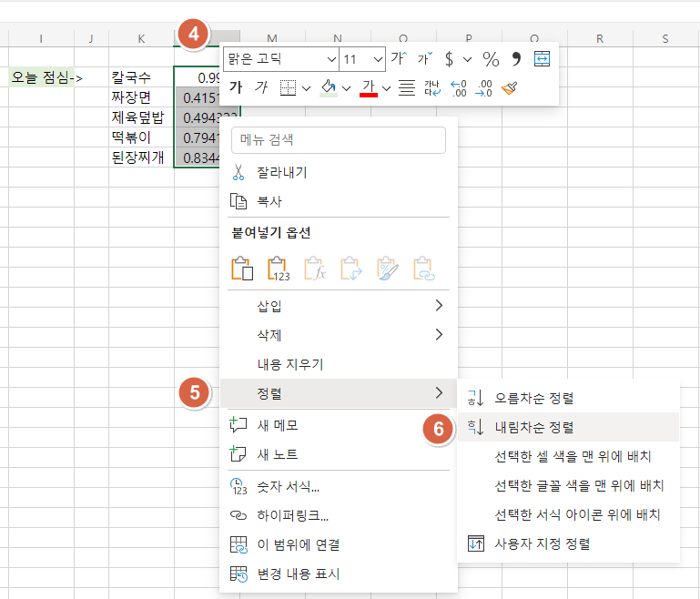Image resolution: width=700 pixels, height=599 pixels.
Task: Select 변경 내용 표시 menu item
Action: pyautogui.click(x=339, y=574)
